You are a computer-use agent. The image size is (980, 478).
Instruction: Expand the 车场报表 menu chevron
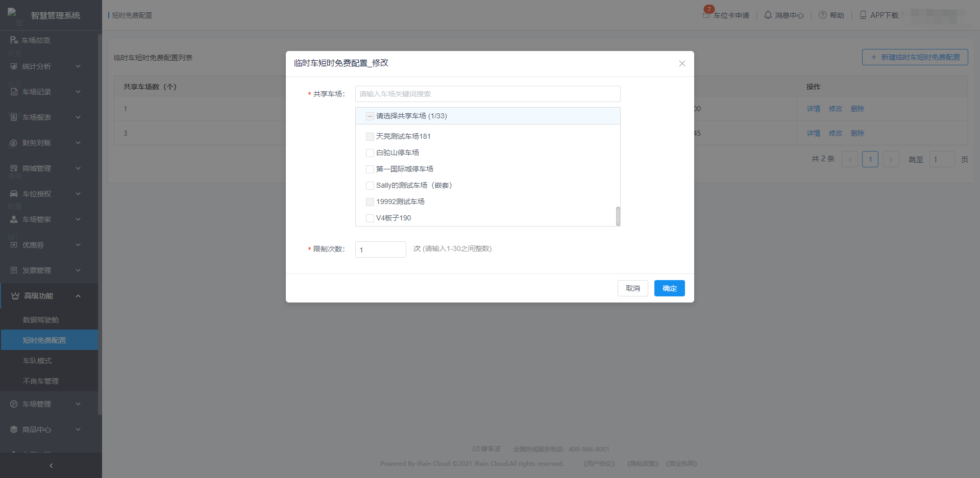pos(78,117)
